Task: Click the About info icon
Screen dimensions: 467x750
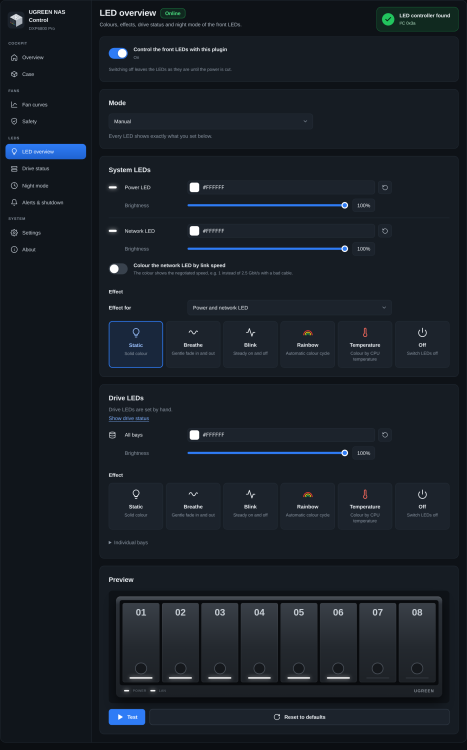Action: click(14, 250)
